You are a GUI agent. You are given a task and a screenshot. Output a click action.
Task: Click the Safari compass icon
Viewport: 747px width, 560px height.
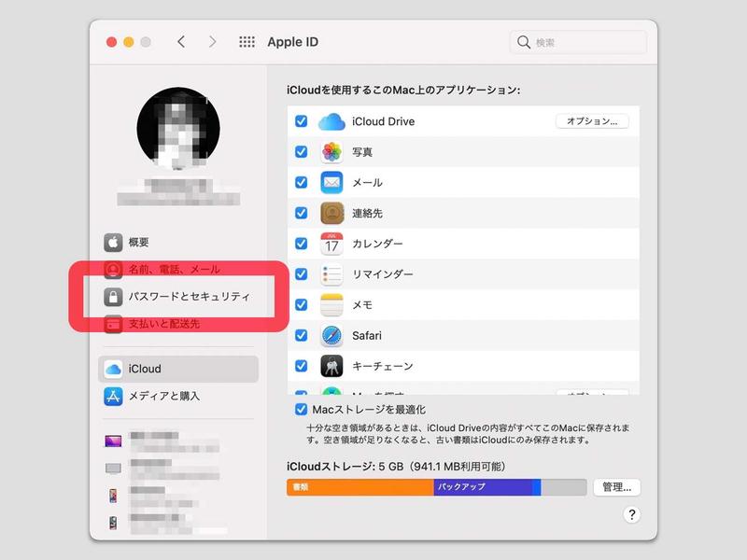331,335
